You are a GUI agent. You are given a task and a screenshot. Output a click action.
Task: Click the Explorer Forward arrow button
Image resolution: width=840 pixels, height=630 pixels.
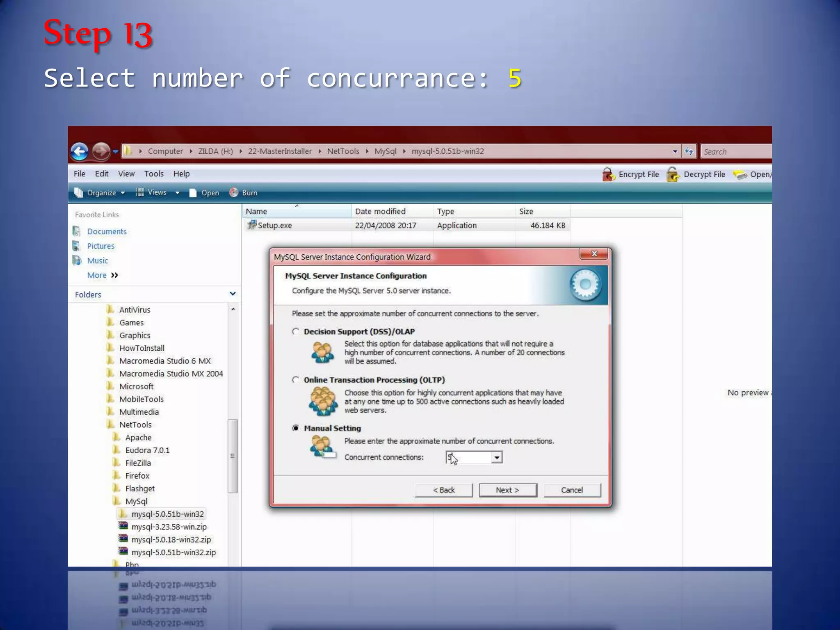100,151
